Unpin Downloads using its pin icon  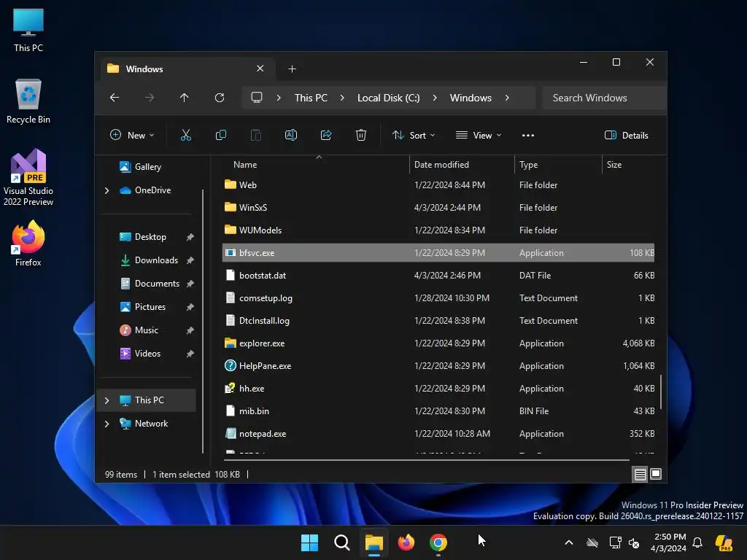pyautogui.click(x=190, y=260)
